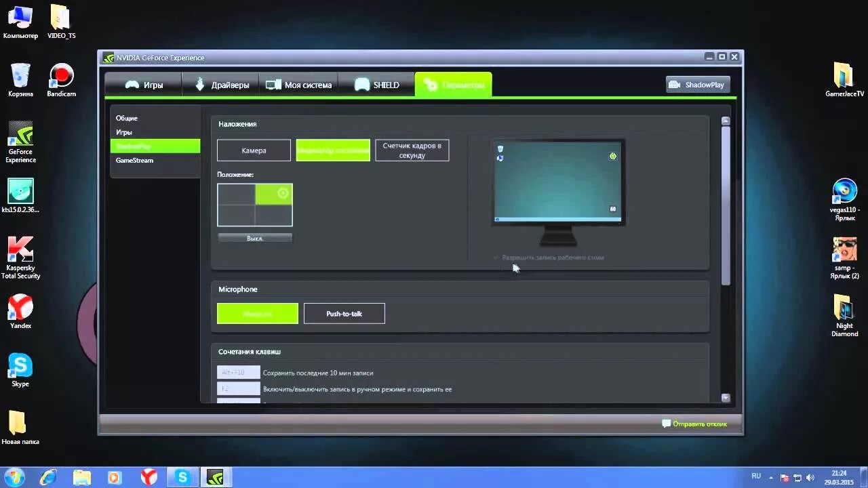This screenshot has height=488, width=868.
Task: Click the scrollbar down arrow
Action: tap(726, 398)
